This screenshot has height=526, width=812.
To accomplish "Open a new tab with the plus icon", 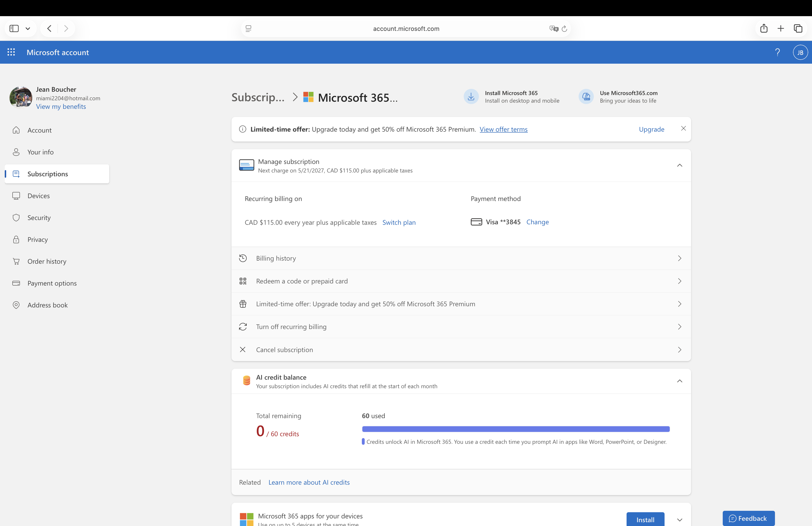I will tap(781, 28).
